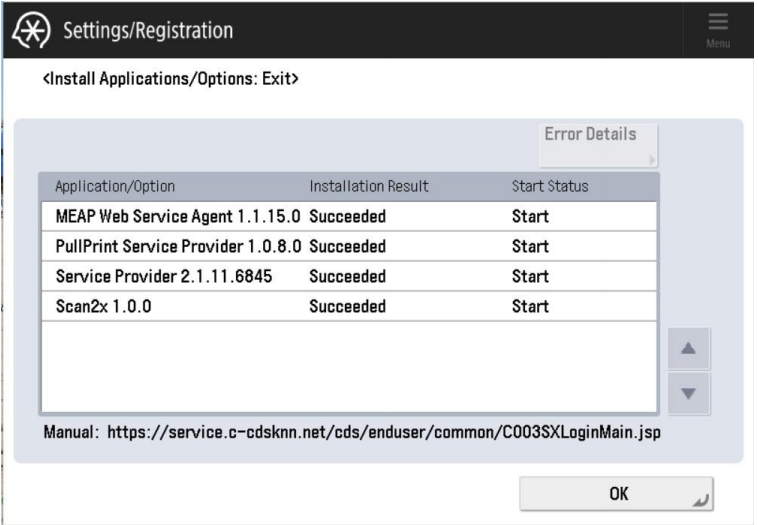This screenshot has width=758, height=525.
Task: Click the Start Status column header
Action: (550, 186)
